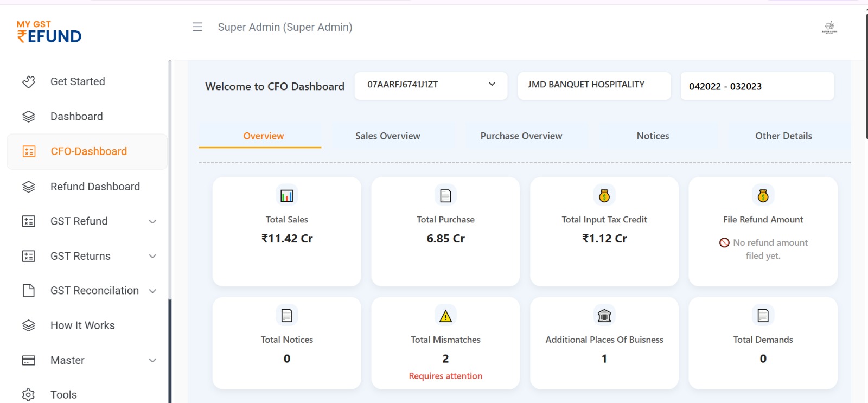868x403 pixels.
Task: Select CFO-Dashboard in the sidebar
Action: (87, 151)
